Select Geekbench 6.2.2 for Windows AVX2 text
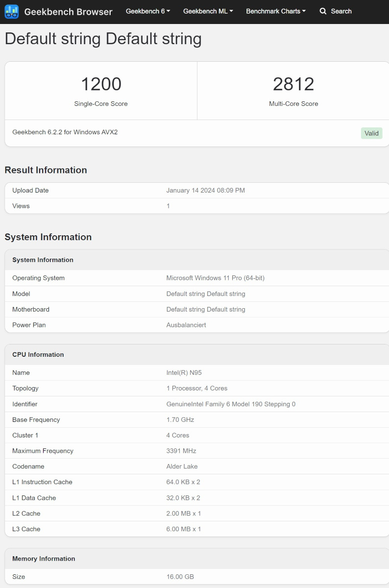Screen dimensions: 389x588 [65, 132]
